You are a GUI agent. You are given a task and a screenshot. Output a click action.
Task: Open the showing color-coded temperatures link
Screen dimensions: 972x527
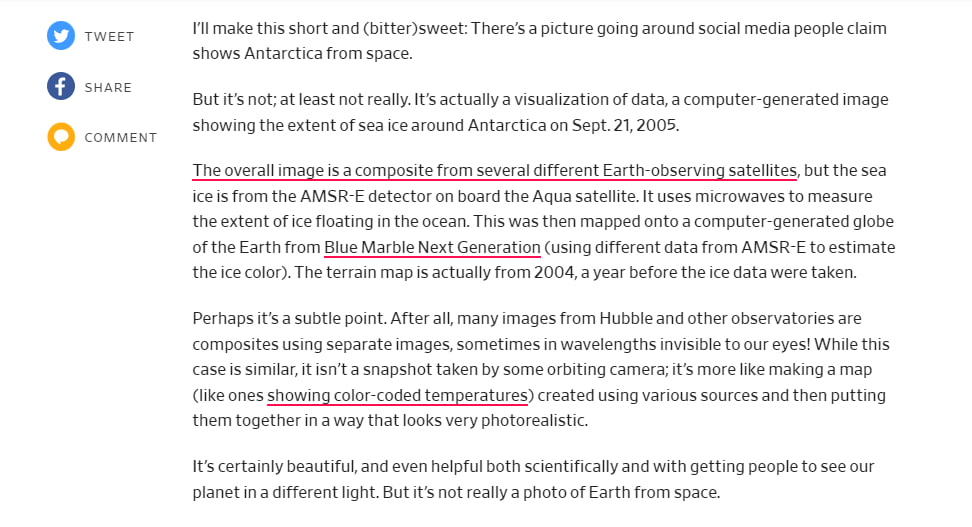397,396
